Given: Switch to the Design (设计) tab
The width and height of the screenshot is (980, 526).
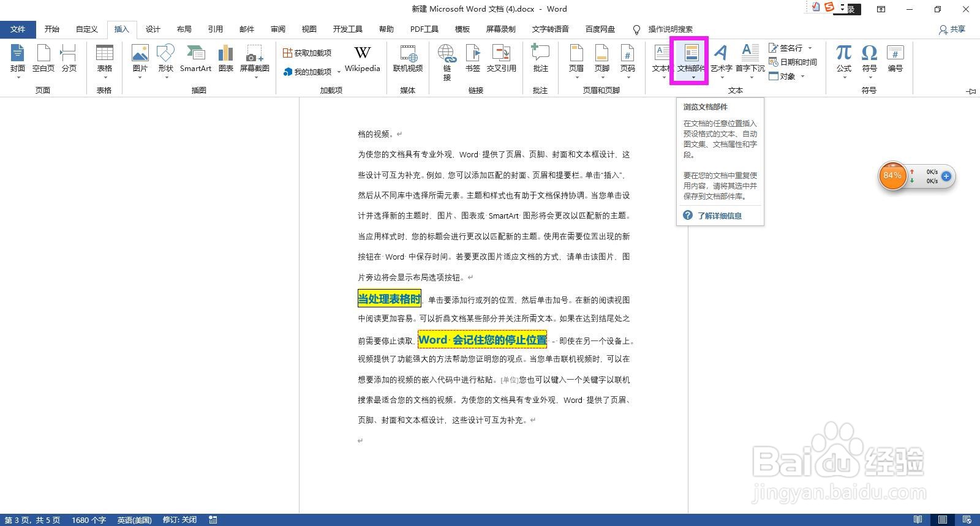Looking at the screenshot, I should (x=153, y=29).
